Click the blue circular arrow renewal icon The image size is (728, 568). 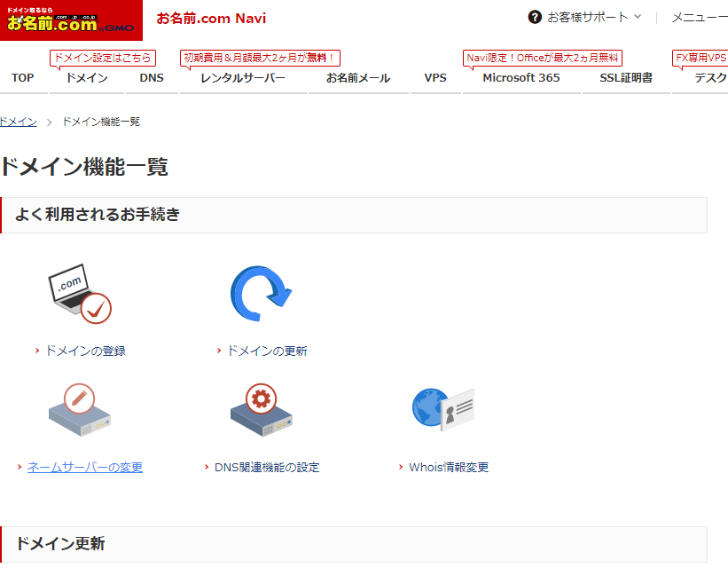(x=261, y=293)
